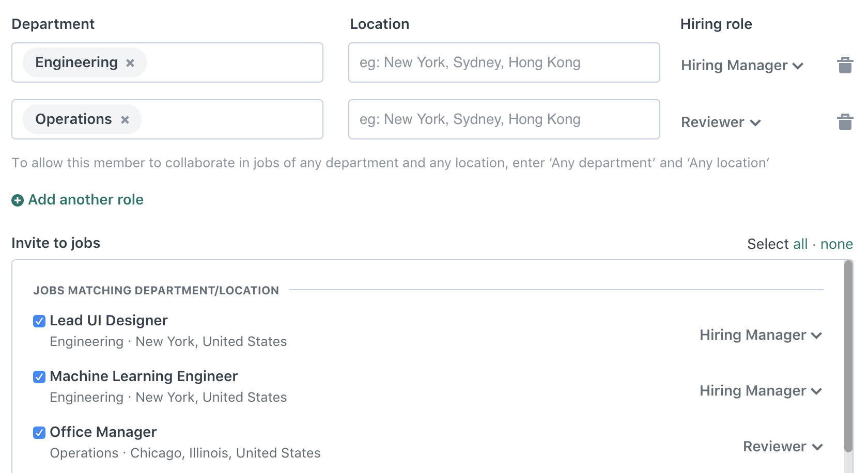Remove the Engineering department tag
868x473 pixels.
(x=130, y=63)
